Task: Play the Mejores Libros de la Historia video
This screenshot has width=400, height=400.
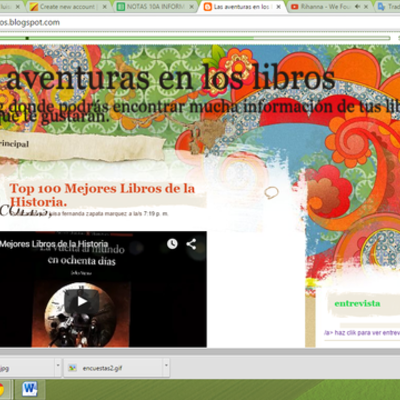Action: point(82,301)
